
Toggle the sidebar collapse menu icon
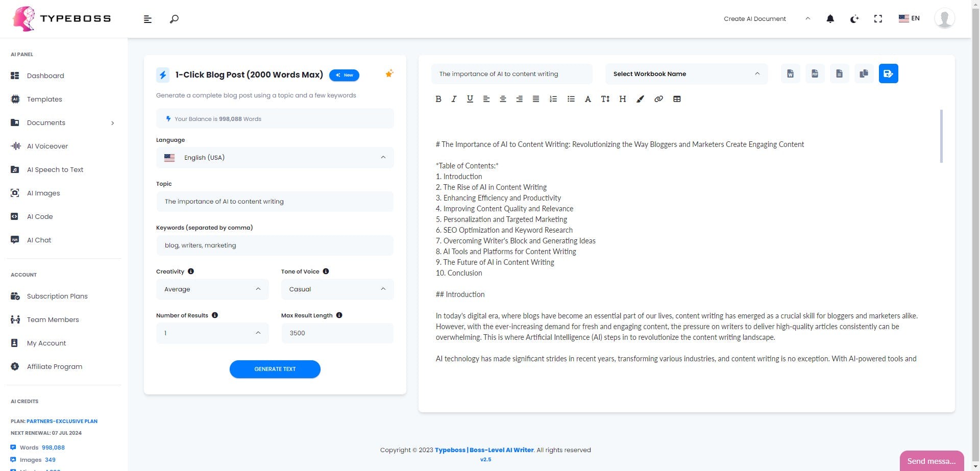point(148,19)
